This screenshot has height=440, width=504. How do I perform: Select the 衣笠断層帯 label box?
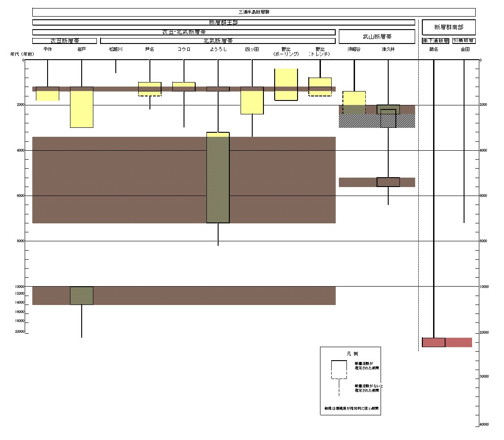pos(64,41)
